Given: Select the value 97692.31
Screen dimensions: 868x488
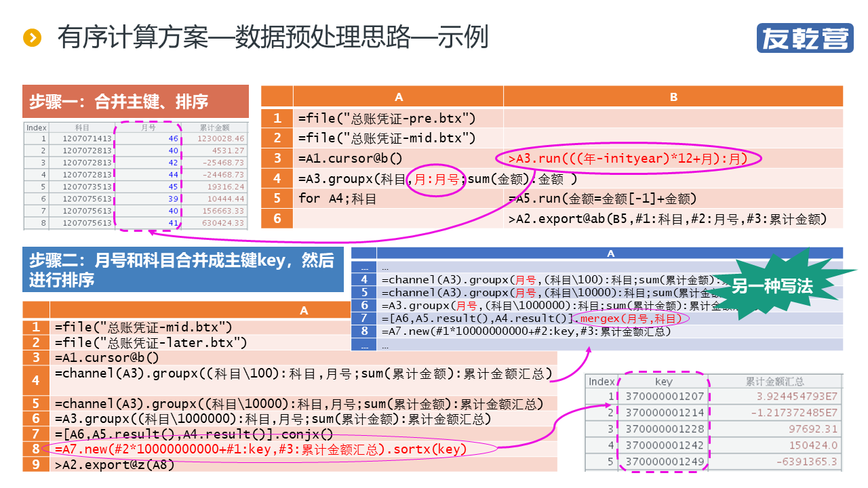Looking at the screenshot, I should (x=813, y=429).
